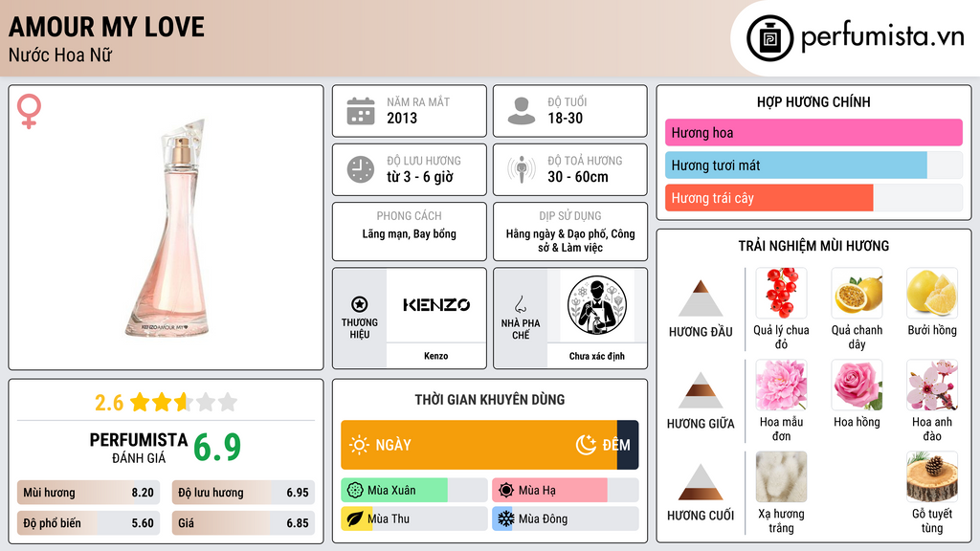
Task: Click the 18-30 age range value
Action: (565, 118)
